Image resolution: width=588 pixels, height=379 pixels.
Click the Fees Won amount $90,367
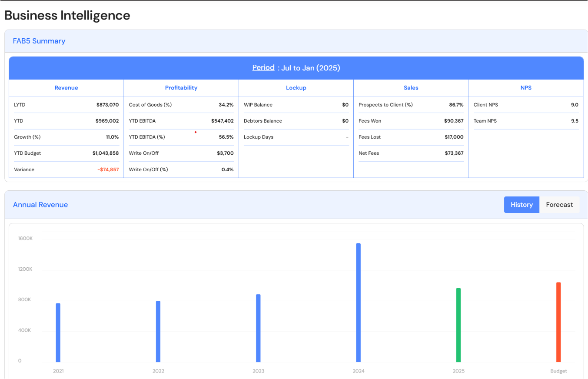pos(454,121)
